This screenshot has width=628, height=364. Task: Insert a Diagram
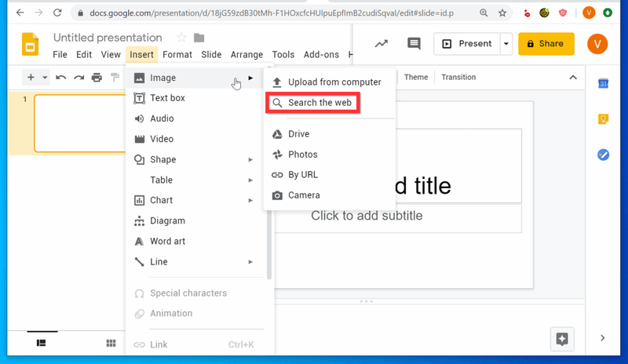[195, 220]
